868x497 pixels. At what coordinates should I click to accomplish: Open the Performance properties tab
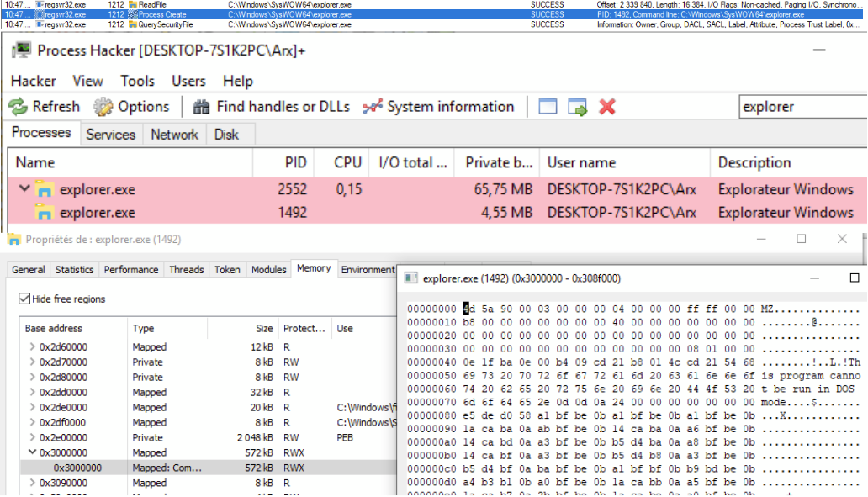click(131, 270)
